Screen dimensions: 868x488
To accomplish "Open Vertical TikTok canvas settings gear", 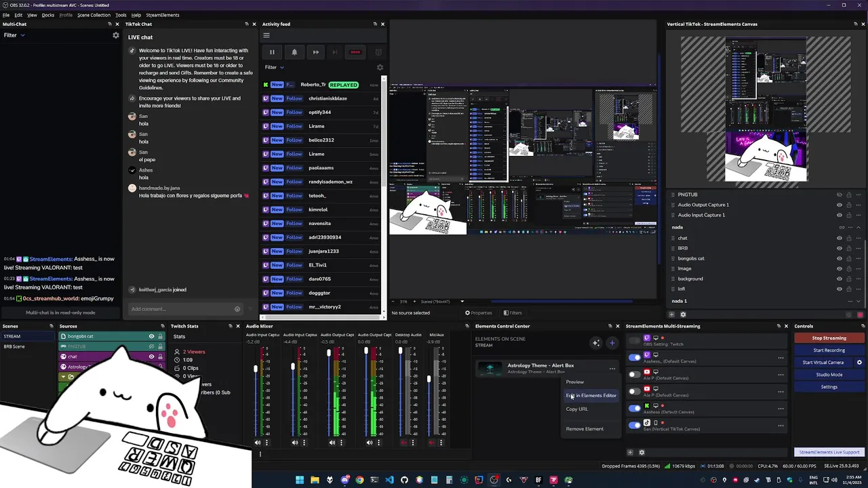I will pyautogui.click(x=683, y=314).
